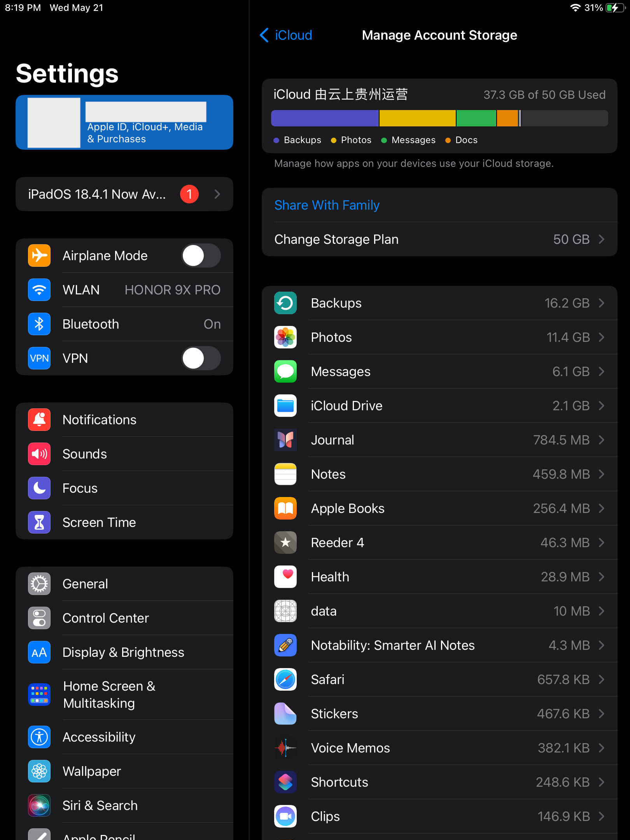The height and width of the screenshot is (840, 630).
Task: Tap the Notability pencil icon
Action: pyautogui.click(x=285, y=645)
